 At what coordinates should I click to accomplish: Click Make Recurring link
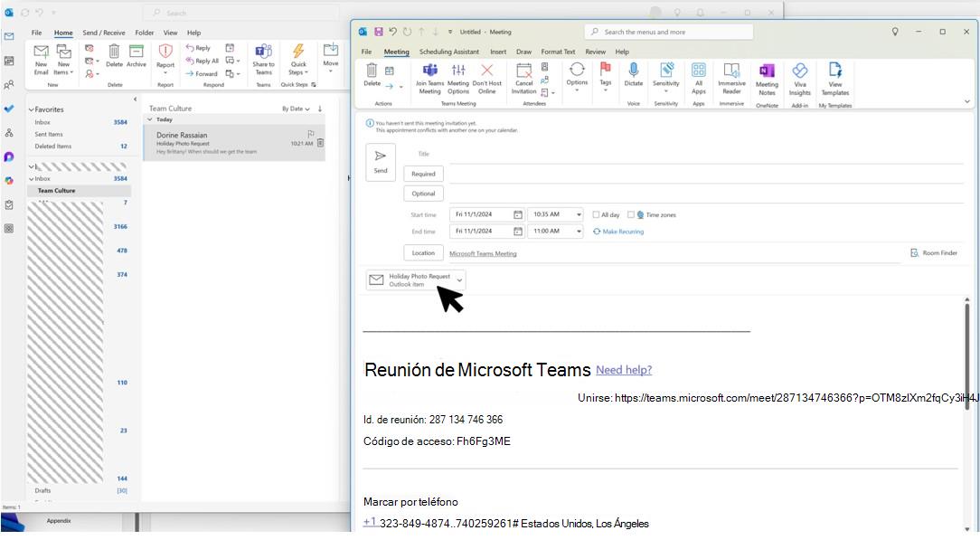coord(618,232)
